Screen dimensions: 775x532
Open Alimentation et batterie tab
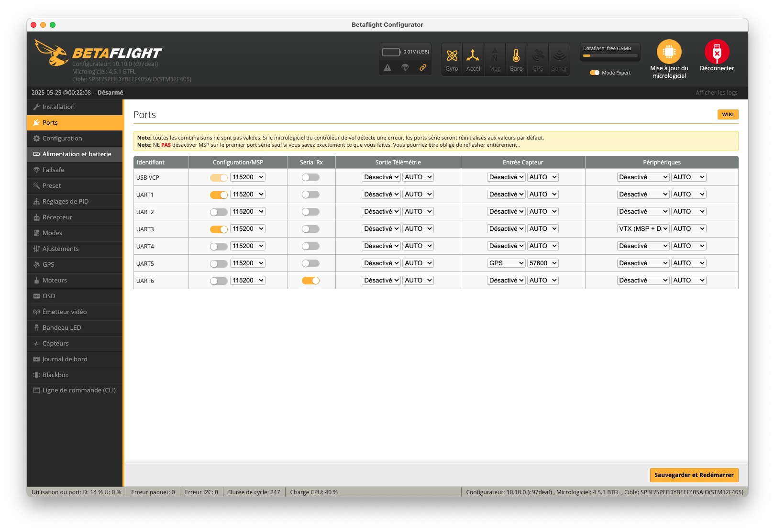[x=75, y=154]
